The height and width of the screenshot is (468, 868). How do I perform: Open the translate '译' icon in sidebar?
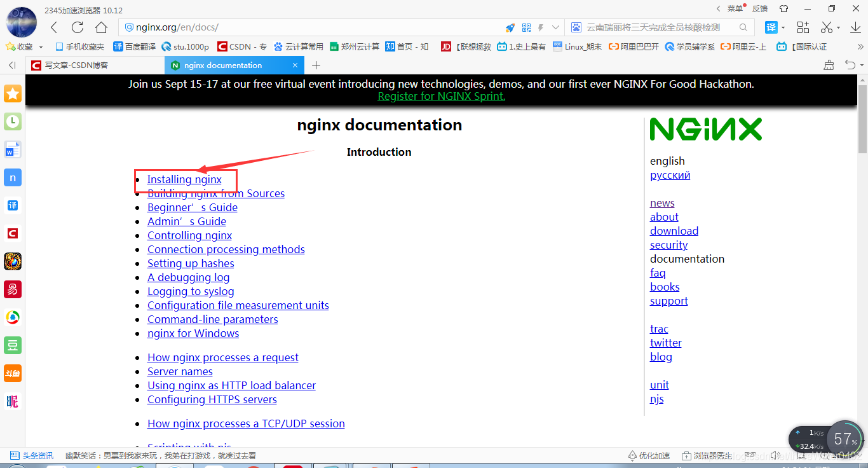click(13, 205)
